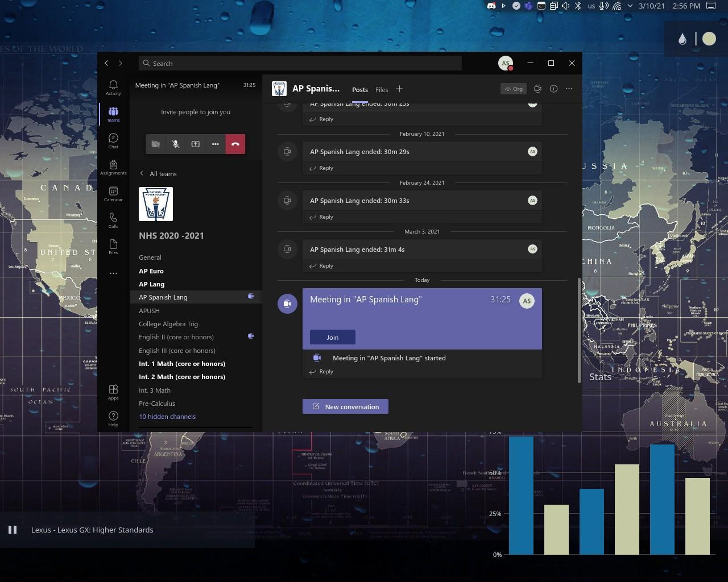
Task: Open the Calendar in Teams sidebar
Action: click(113, 194)
